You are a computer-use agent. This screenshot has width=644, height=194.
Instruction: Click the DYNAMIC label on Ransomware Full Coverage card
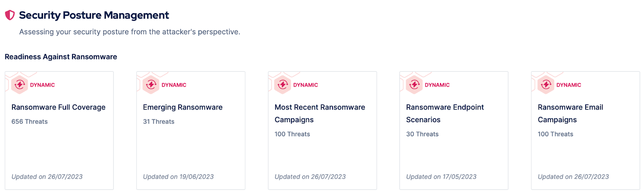coord(42,85)
